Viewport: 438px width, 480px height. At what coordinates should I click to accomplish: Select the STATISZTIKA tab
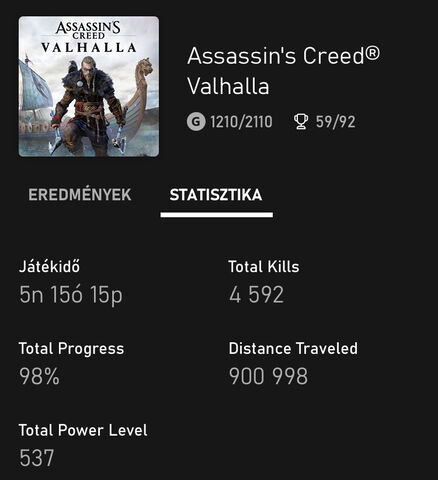216,195
